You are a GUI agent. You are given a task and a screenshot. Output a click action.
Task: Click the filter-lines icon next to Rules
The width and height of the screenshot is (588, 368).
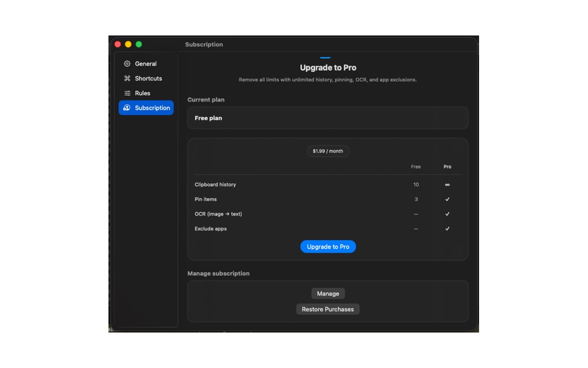click(128, 93)
